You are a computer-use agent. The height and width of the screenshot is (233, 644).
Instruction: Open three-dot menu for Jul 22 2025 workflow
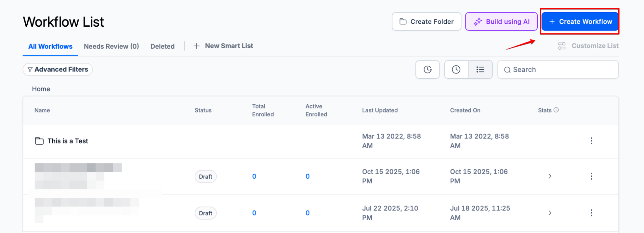[591, 213]
